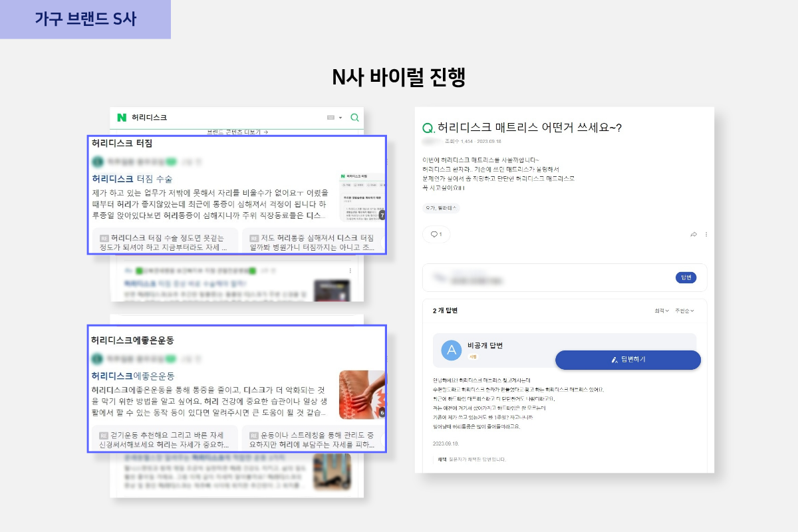Screen dimensions: 798x532
Task: Click the answer date 2023.09.18.
Action: [x=445, y=443]
